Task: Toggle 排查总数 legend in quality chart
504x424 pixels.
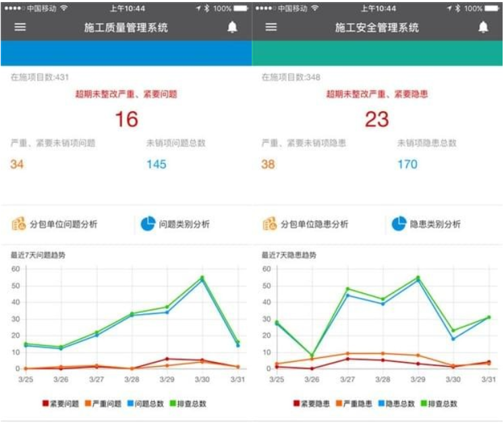Action: click(188, 404)
